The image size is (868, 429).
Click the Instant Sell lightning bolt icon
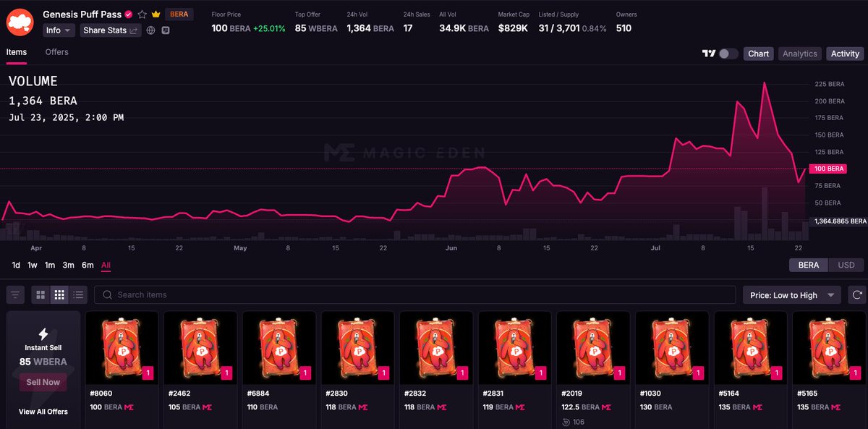click(43, 334)
